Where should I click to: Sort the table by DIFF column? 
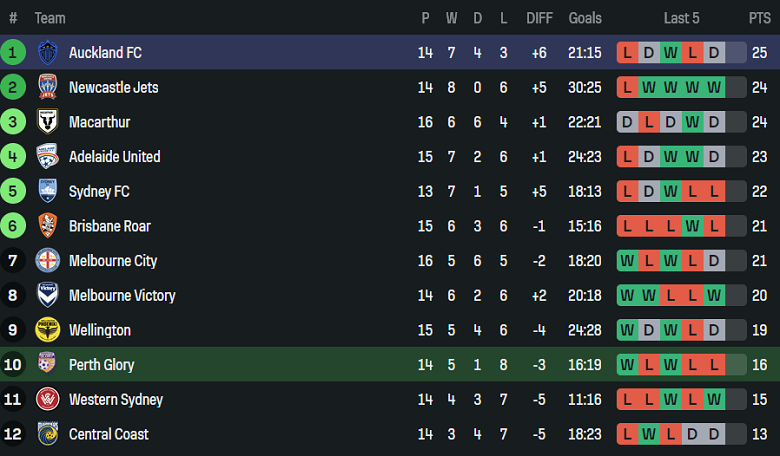point(539,18)
